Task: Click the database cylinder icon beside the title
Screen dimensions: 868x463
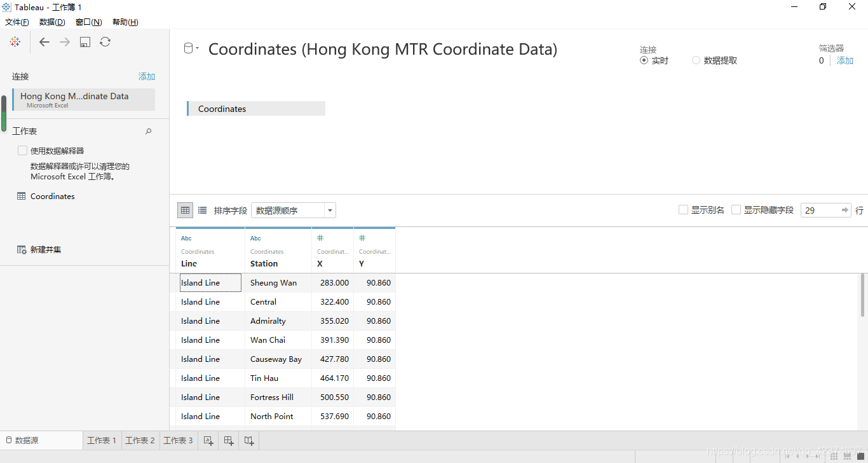Action: [188, 48]
